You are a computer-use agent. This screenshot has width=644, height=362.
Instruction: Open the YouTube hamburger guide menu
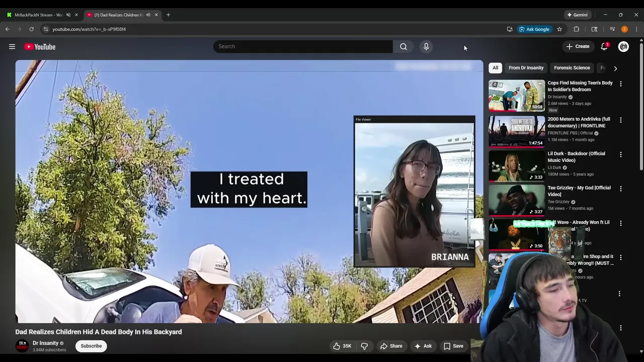click(x=12, y=47)
